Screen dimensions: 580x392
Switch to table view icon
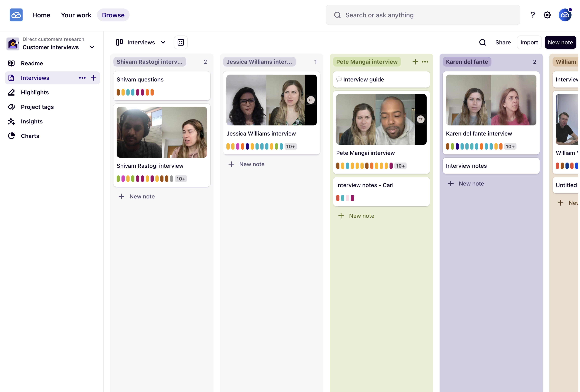(x=181, y=42)
